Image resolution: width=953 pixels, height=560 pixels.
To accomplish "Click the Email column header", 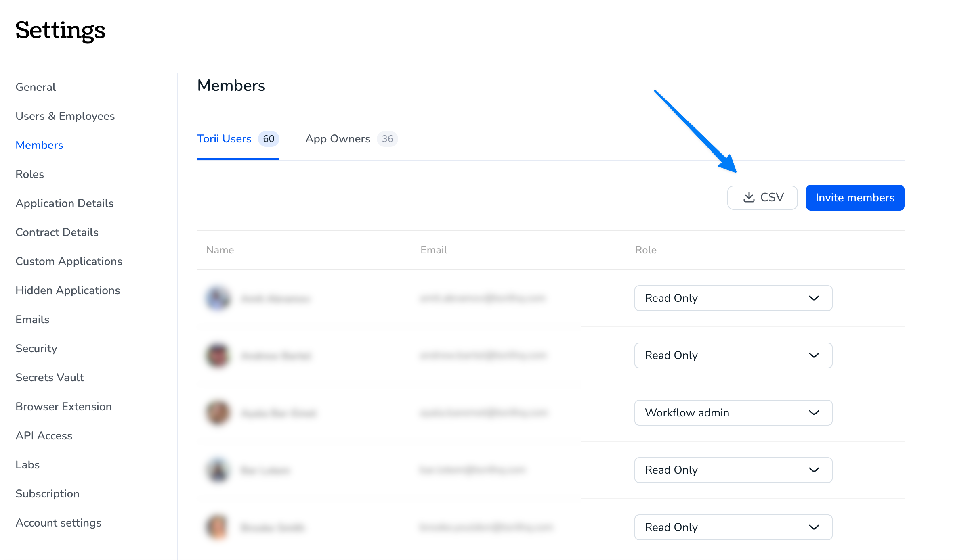I will (x=434, y=250).
